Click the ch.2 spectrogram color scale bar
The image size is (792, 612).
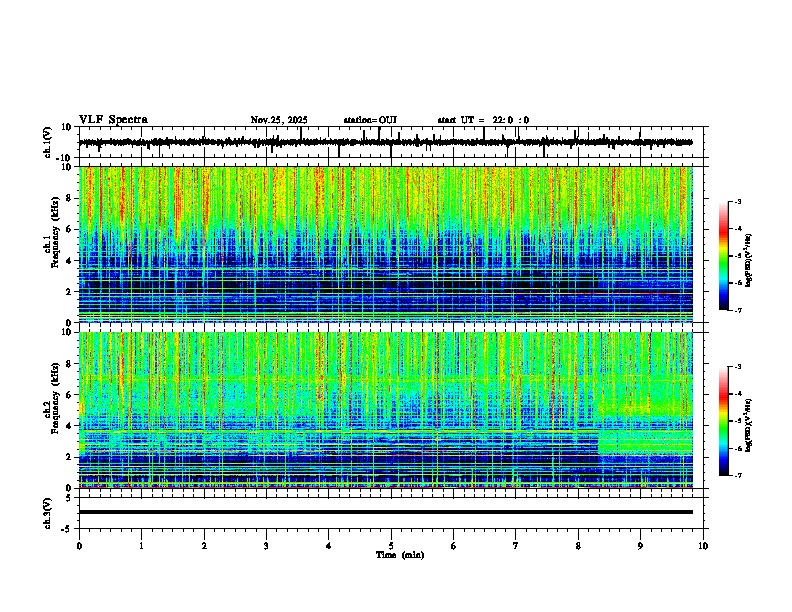(x=724, y=421)
